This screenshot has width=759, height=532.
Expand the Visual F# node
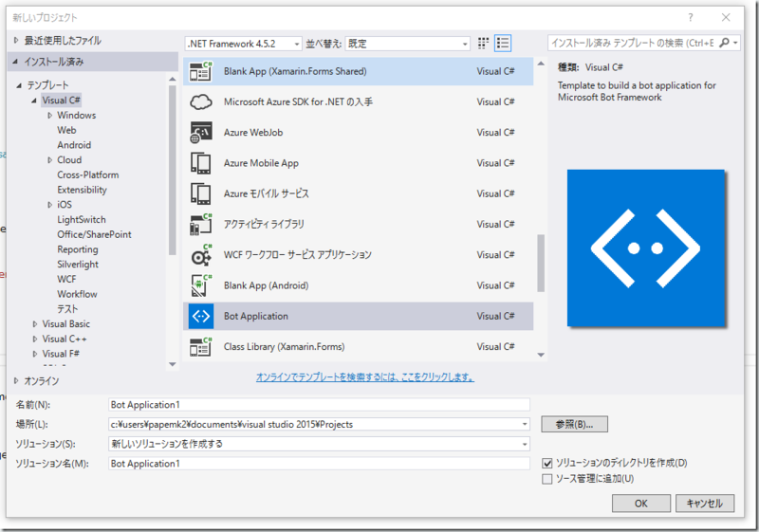coord(34,354)
